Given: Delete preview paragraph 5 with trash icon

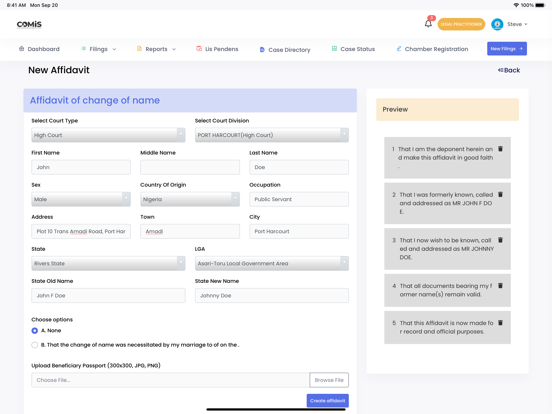Looking at the screenshot, I should tap(500, 323).
